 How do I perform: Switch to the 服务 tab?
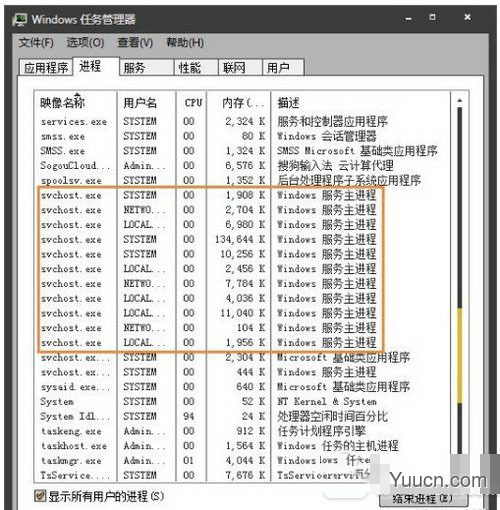(x=147, y=68)
